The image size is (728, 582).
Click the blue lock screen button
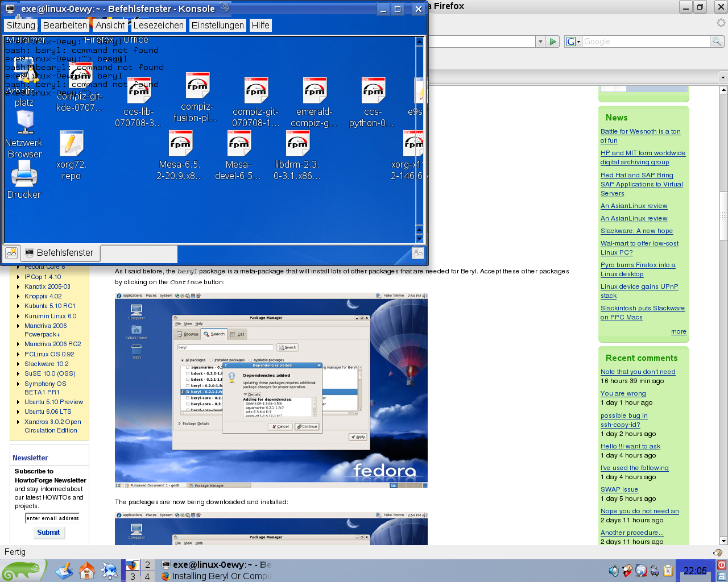point(722,576)
